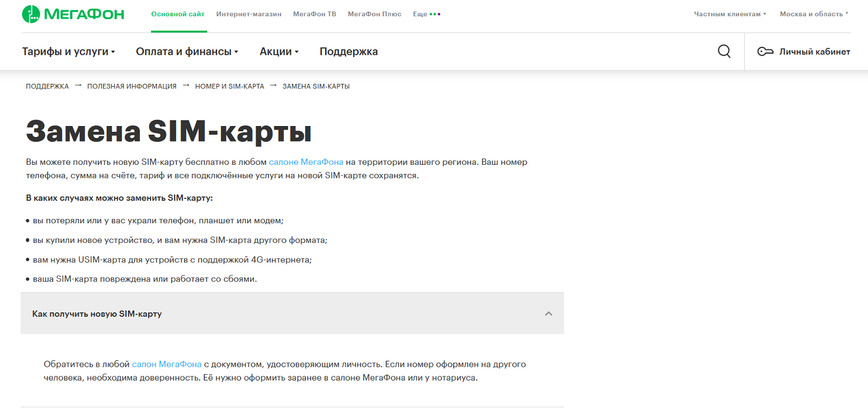Click the three dots next to Еще
The image size is (868, 414).
coord(435,14)
